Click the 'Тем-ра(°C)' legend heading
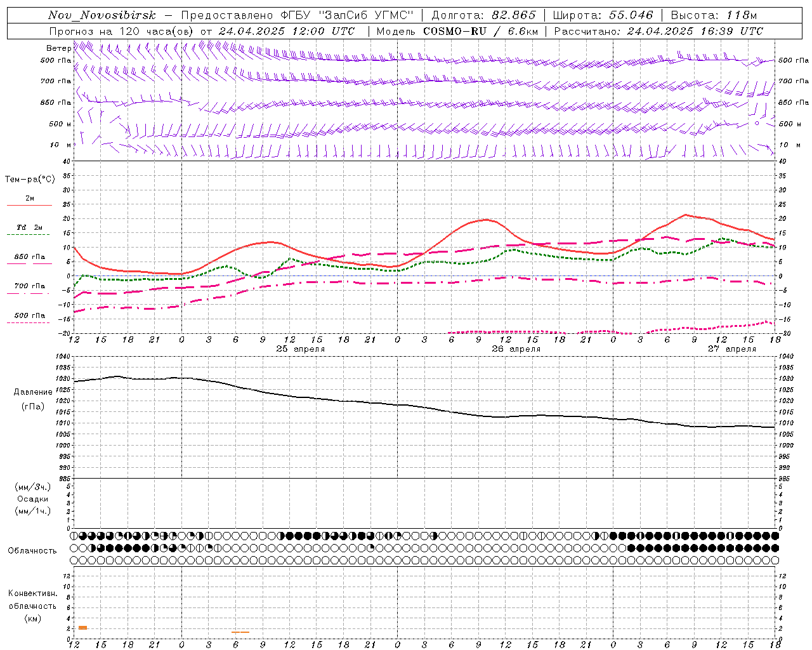Viewport: 812px width, 650px height. (x=30, y=179)
